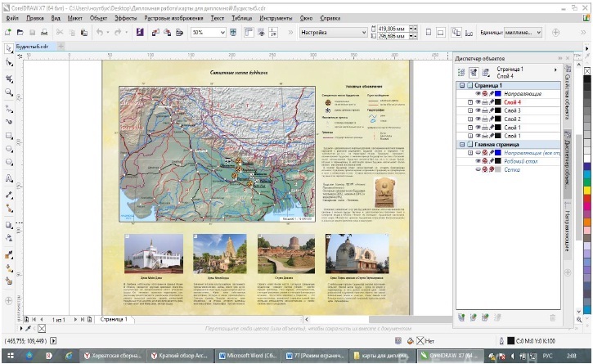Screen dimensions: 593x364
Task: Choose the Text tool
Action: pos(8,178)
